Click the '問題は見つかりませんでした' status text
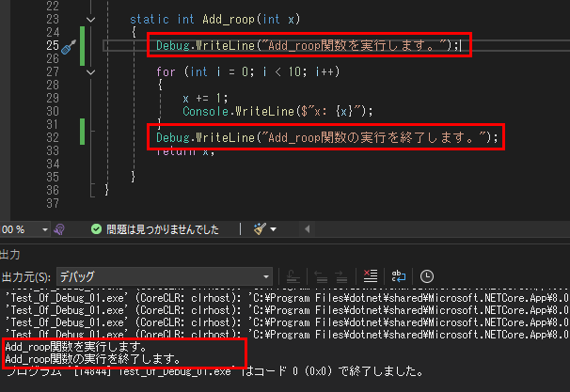This screenshot has width=570, height=392. 163,228
